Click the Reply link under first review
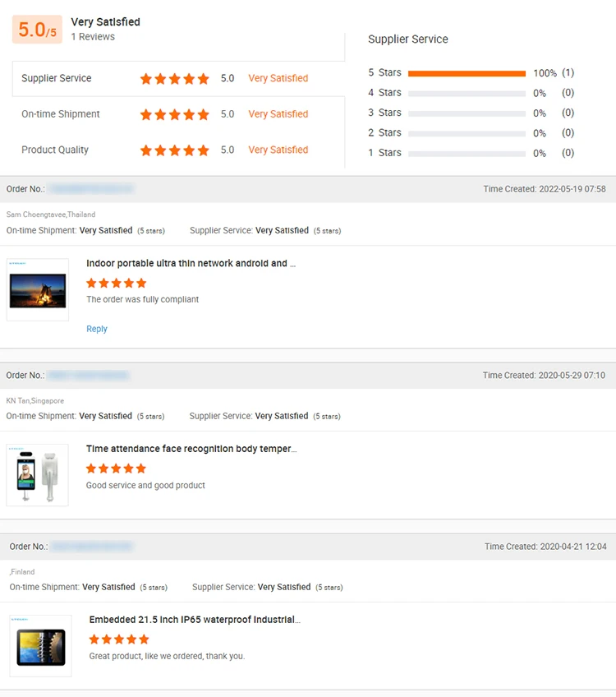 pyautogui.click(x=97, y=329)
